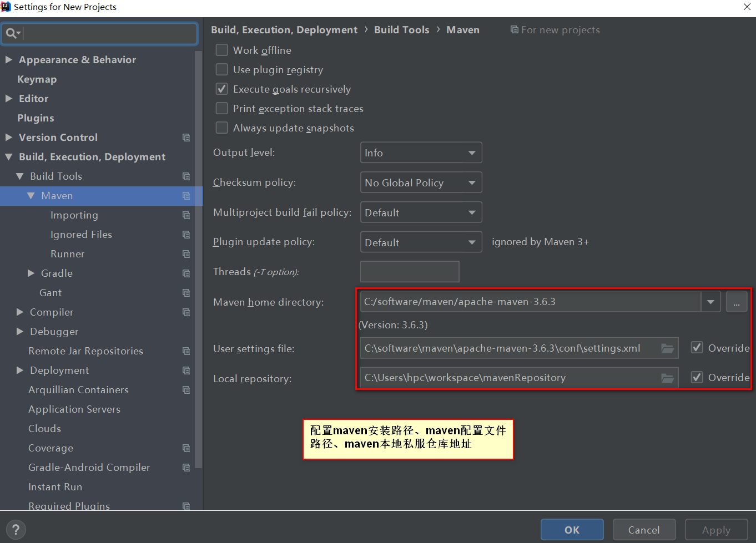Click the folder icon in User settings file
This screenshot has width=756, height=543.
[667, 348]
